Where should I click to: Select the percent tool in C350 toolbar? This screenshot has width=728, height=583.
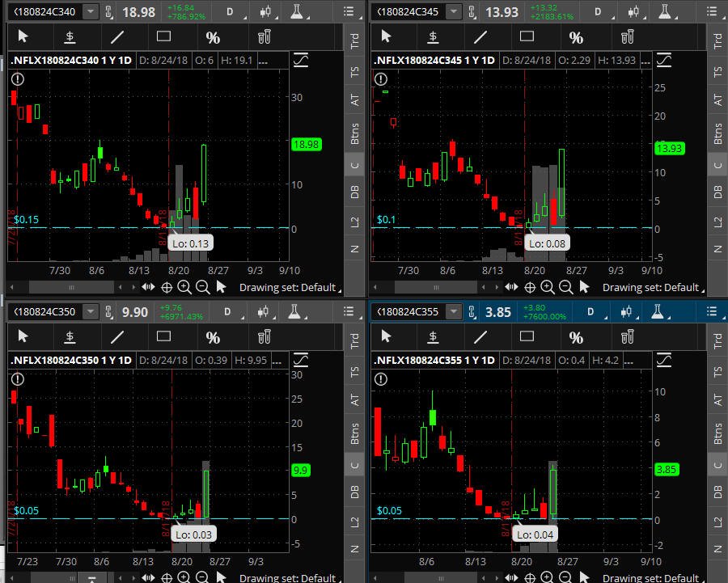[x=213, y=337]
